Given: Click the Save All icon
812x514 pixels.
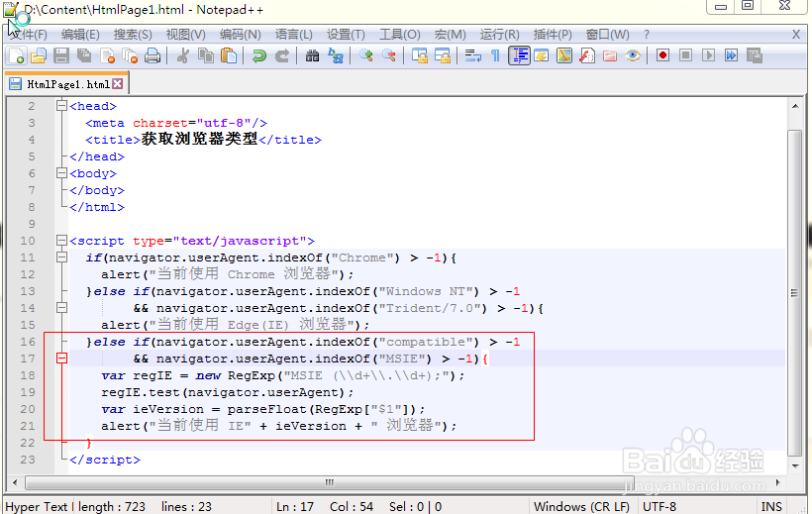Looking at the screenshot, I should (x=84, y=55).
